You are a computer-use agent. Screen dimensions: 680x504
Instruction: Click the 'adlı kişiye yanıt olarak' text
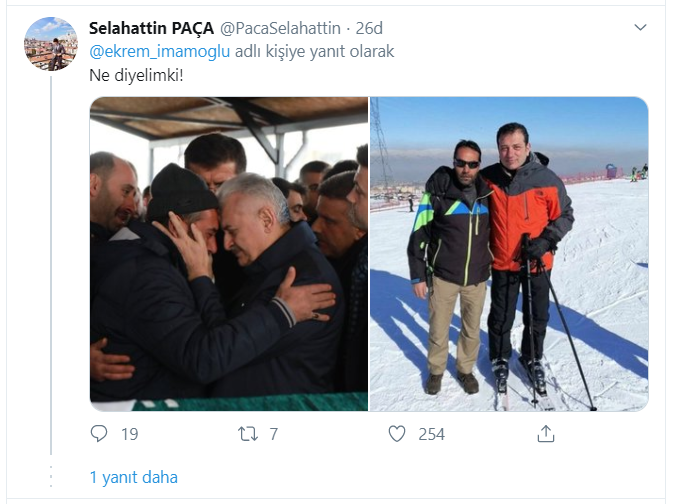tap(314, 52)
